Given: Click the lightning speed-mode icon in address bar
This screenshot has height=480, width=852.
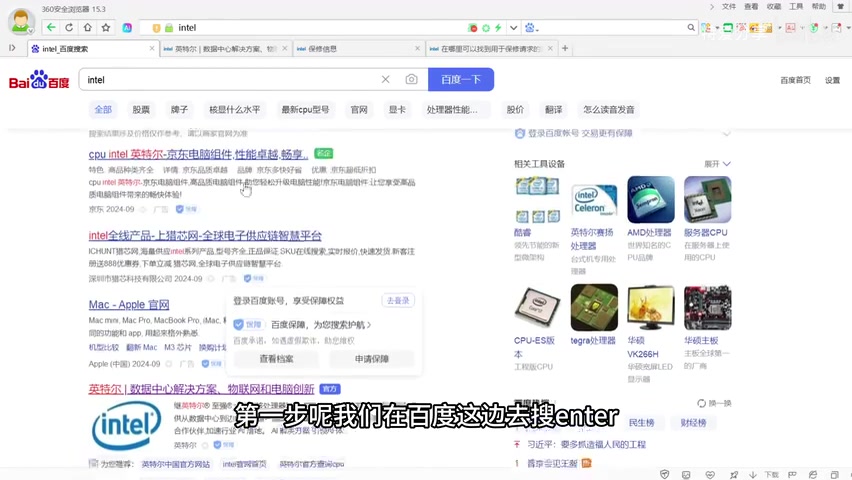Looking at the screenshot, I should click(498, 28).
